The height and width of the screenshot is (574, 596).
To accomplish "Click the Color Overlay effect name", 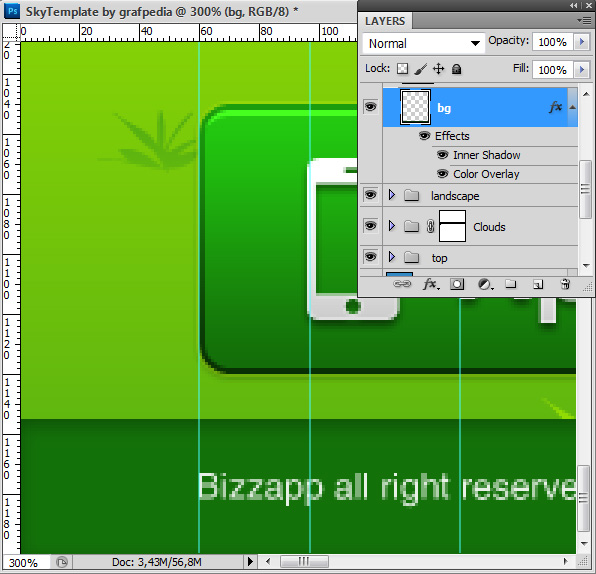I will (486, 174).
